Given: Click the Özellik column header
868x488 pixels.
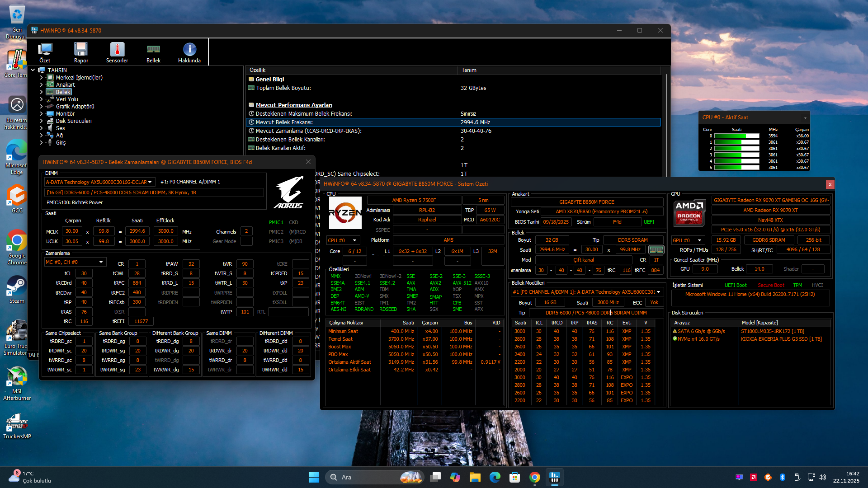Looking at the screenshot, I should (x=352, y=70).
